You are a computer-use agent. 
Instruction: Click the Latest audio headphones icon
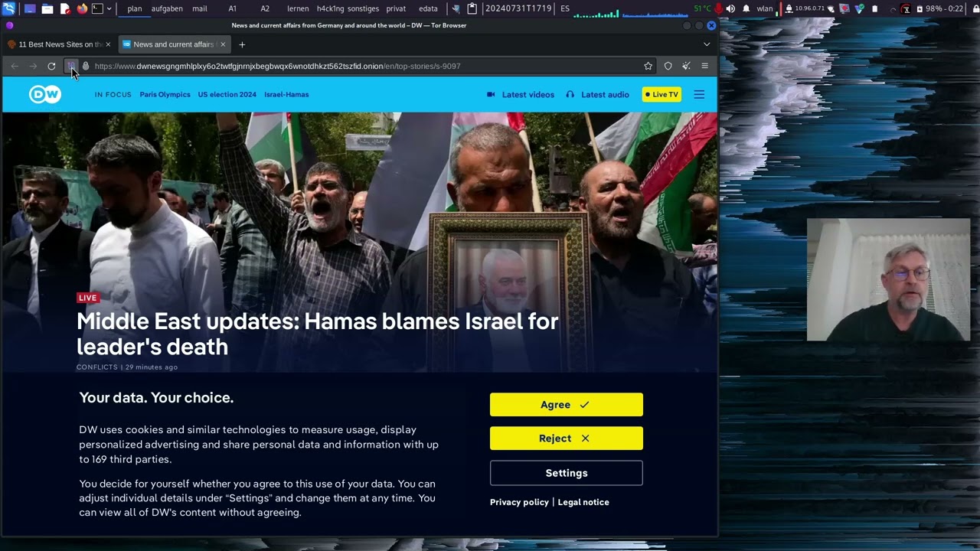tap(570, 95)
